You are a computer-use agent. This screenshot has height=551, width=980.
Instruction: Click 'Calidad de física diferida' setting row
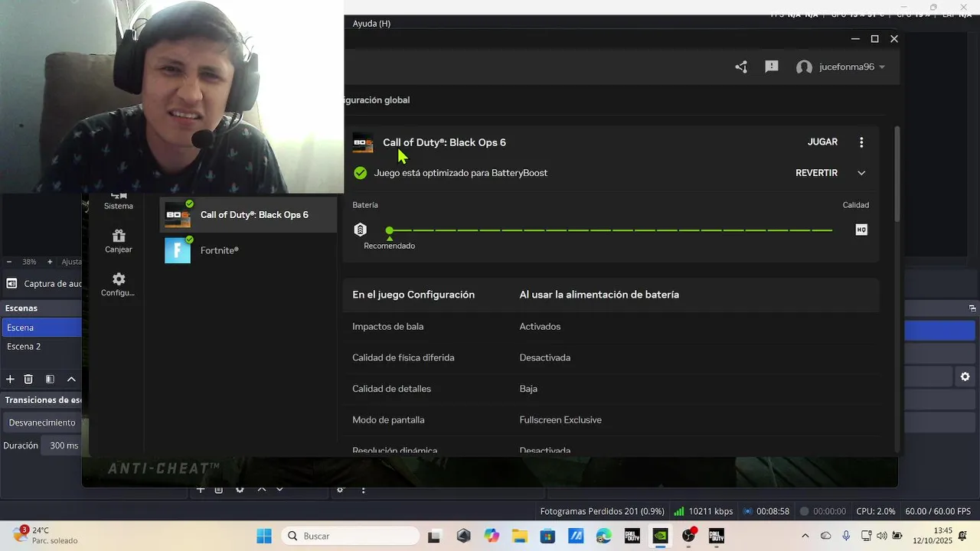tap(611, 358)
